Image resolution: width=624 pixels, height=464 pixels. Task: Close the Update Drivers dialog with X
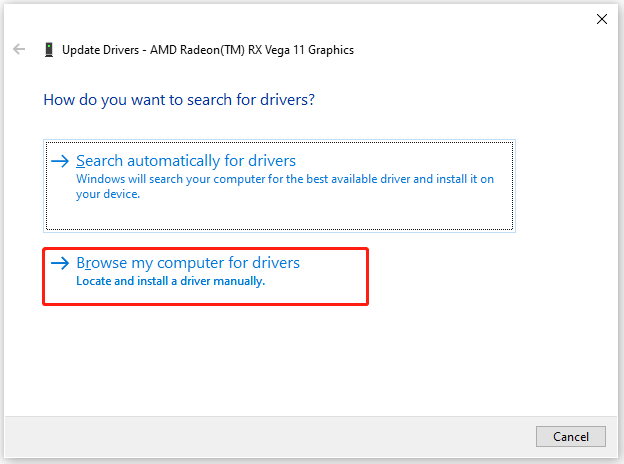(601, 18)
